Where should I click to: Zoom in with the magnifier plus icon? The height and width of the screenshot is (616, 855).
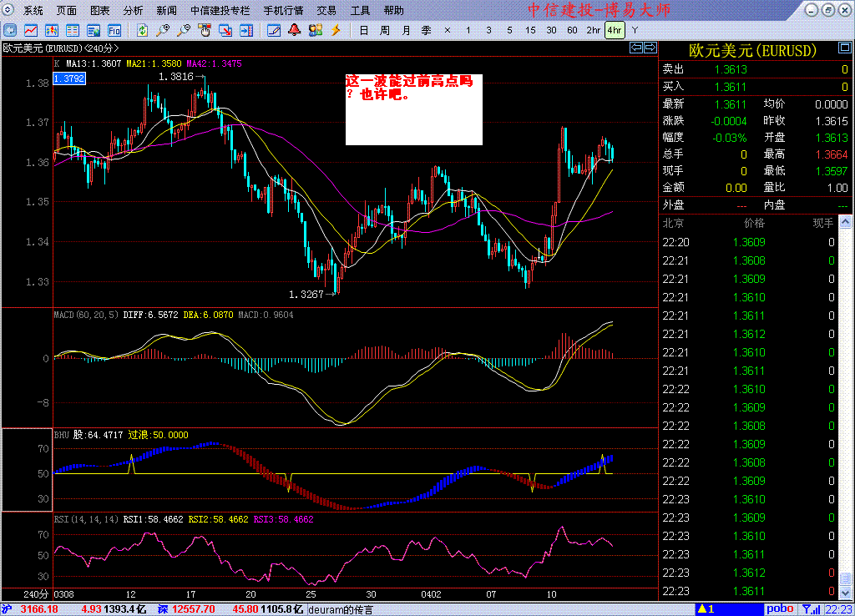coord(163,31)
